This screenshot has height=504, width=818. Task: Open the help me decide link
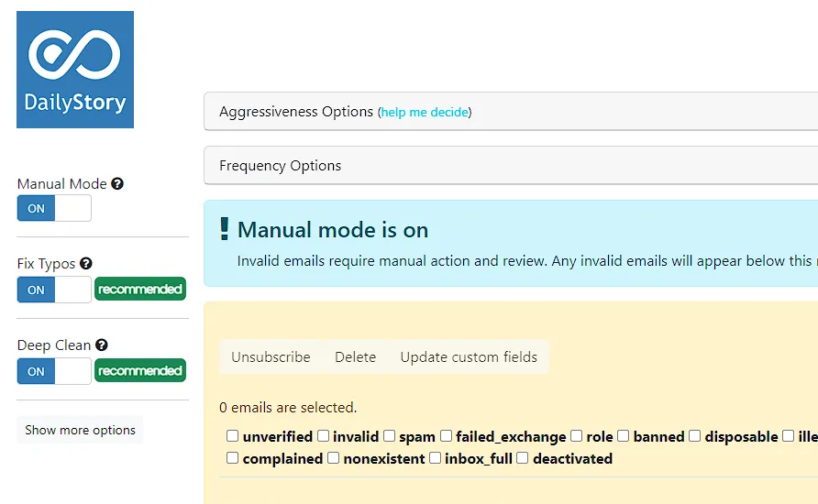(x=425, y=112)
